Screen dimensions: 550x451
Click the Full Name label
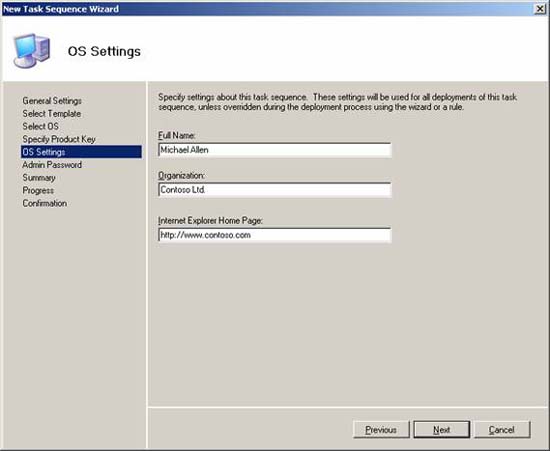coord(176,135)
